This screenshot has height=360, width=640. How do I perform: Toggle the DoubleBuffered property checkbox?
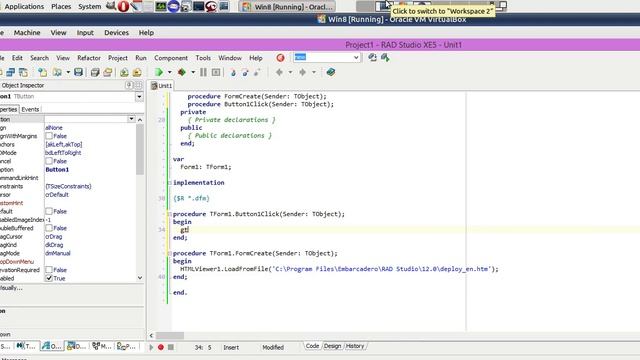[x=49, y=228]
